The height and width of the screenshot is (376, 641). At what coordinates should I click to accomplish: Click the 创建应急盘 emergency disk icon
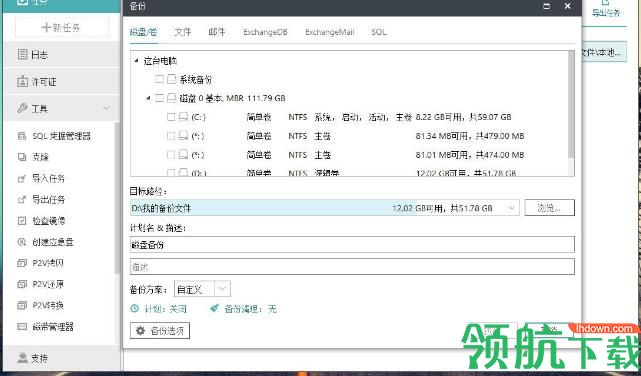tap(22, 242)
